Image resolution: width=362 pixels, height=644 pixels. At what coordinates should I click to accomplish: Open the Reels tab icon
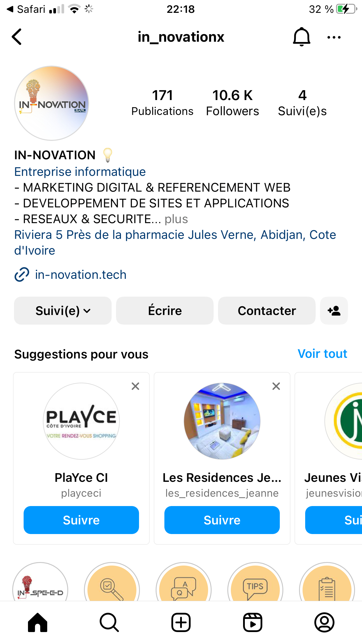pyautogui.click(x=253, y=622)
